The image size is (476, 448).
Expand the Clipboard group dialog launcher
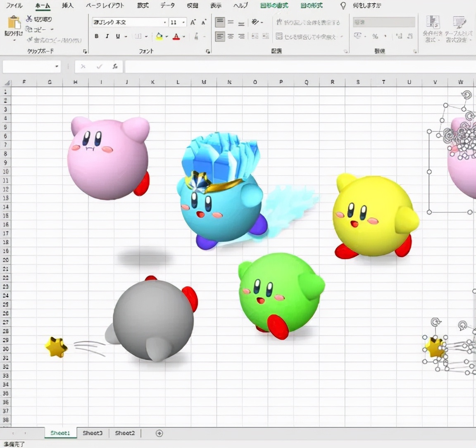[x=85, y=51]
